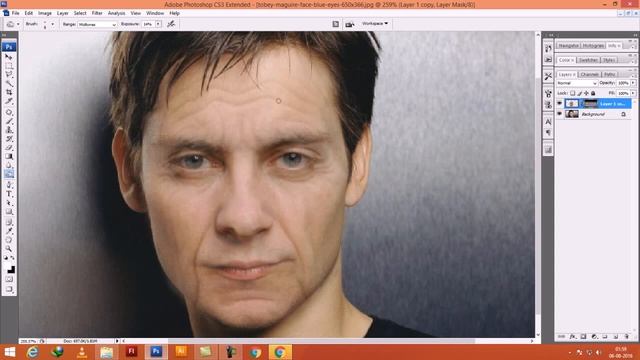
Task: Select the Eyedropper tool
Action: [x=9, y=231]
